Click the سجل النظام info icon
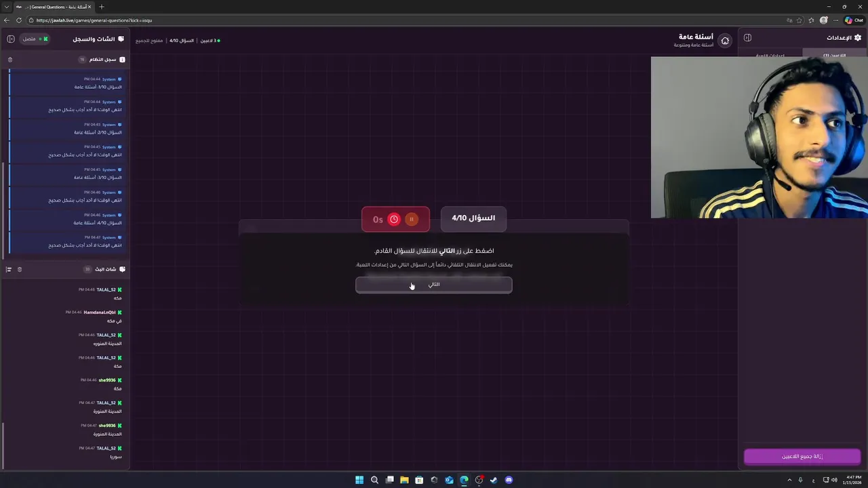 coord(122,60)
